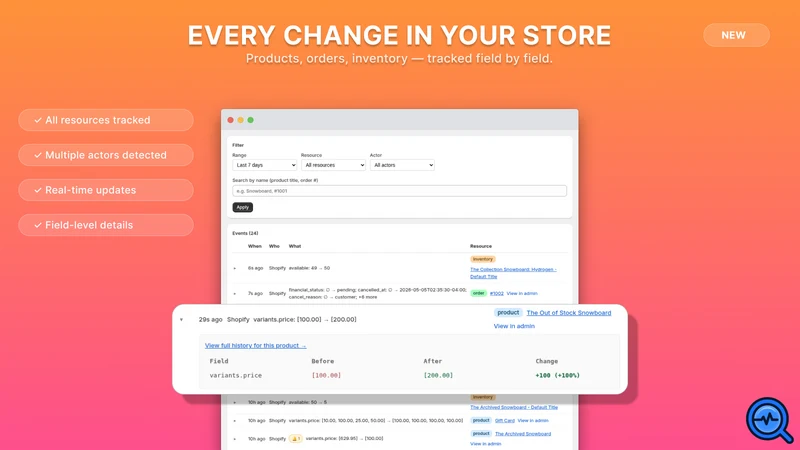
Task: Click the Who column header
Action: [274, 246]
